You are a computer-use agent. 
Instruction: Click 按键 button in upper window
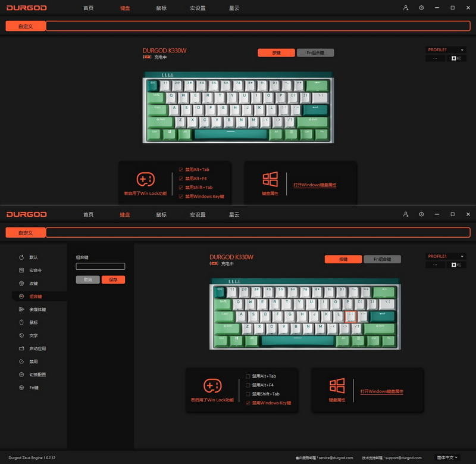pyautogui.click(x=276, y=52)
